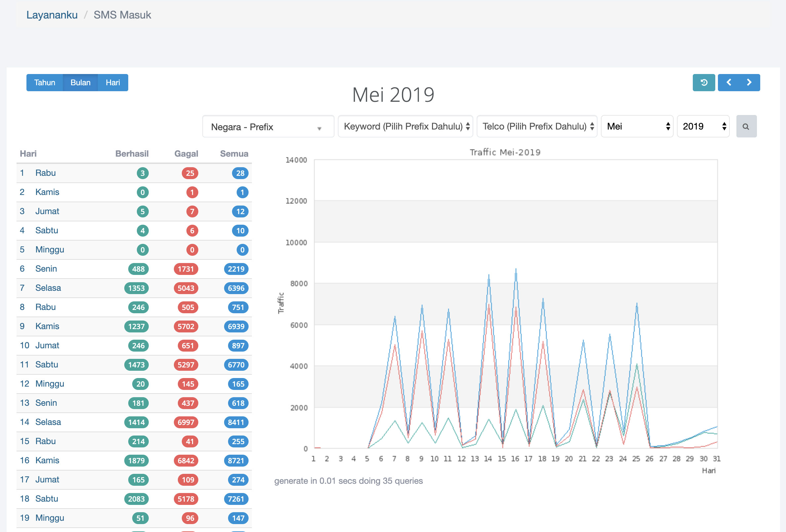Open day 9 Kamis row link

47,326
